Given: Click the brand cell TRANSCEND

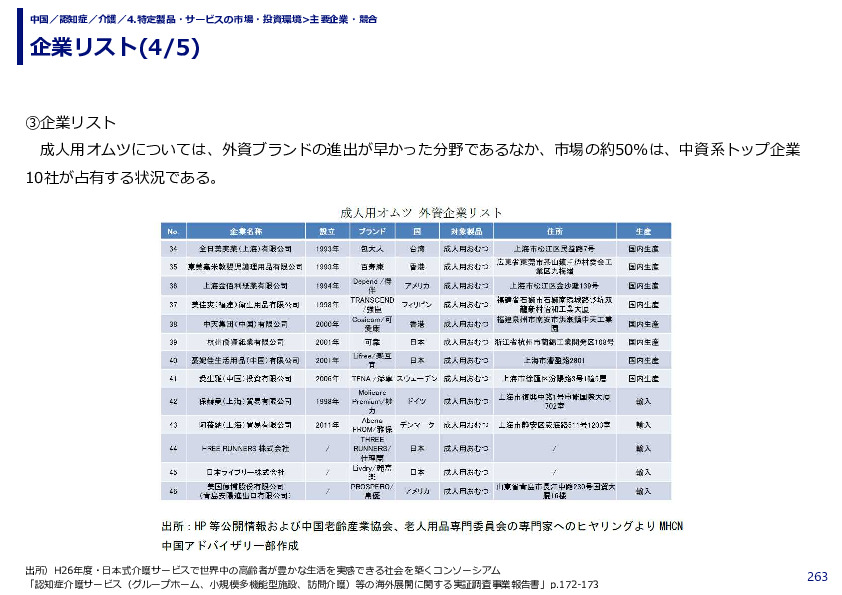Looking at the screenshot, I should [x=372, y=304].
